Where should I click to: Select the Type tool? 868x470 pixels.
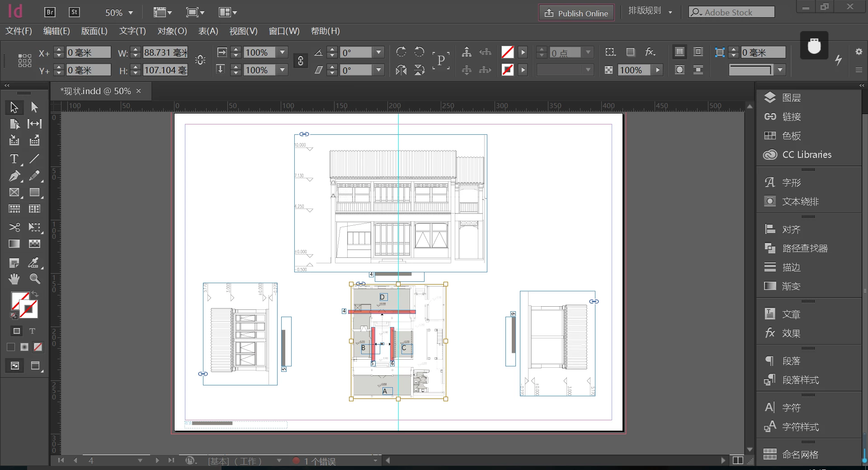pyautogui.click(x=14, y=159)
